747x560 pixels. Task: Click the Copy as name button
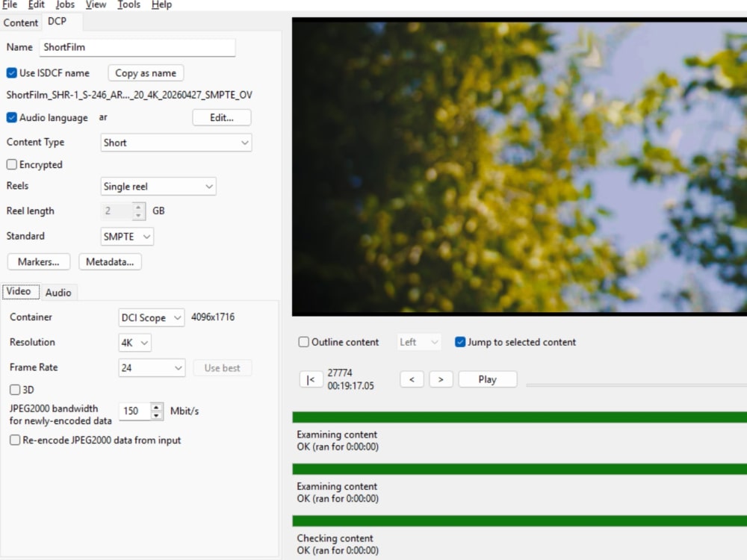pyautogui.click(x=146, y=73)
